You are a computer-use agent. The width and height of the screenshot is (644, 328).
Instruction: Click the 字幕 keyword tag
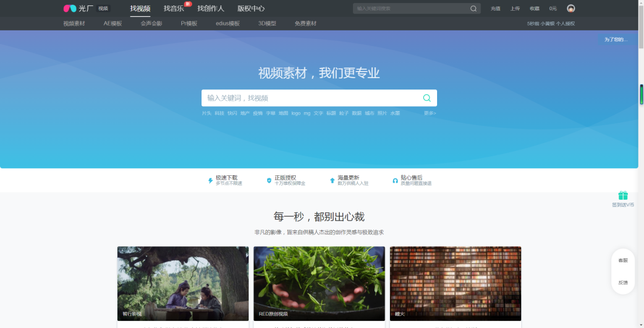tap(270, 113)
